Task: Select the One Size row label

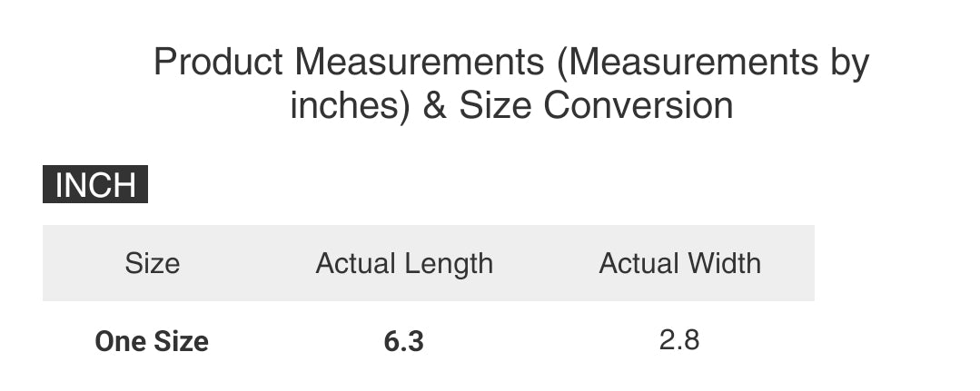Action: pos(152,342)
